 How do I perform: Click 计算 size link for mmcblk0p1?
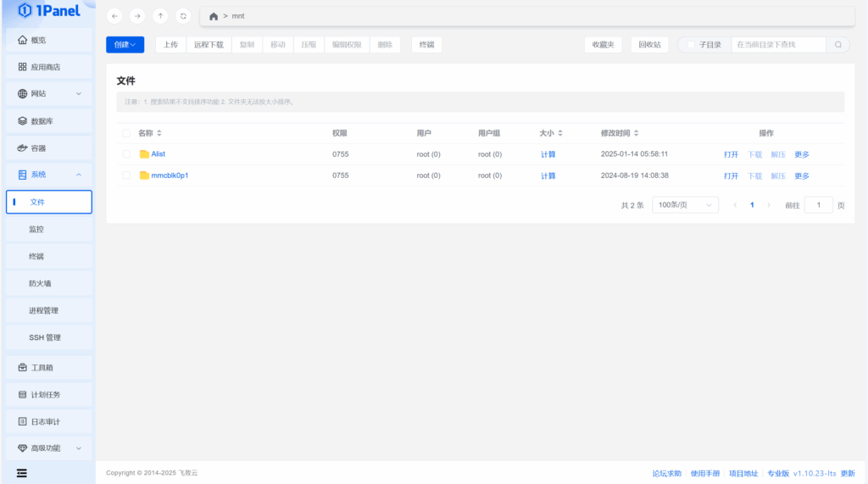pyautogui.click(x=548, y=175)
